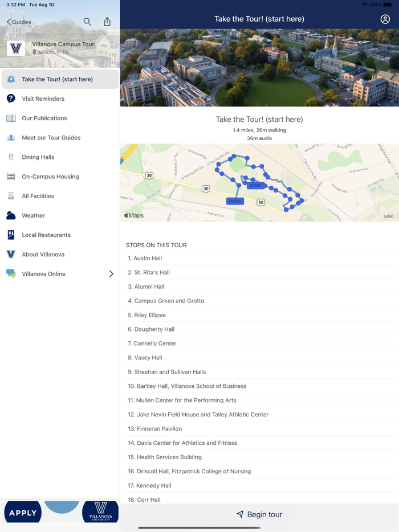This screenshot has height=532, width=399.
Task: Click the Villanova University logo button
Action: click(x=100, y=512)
